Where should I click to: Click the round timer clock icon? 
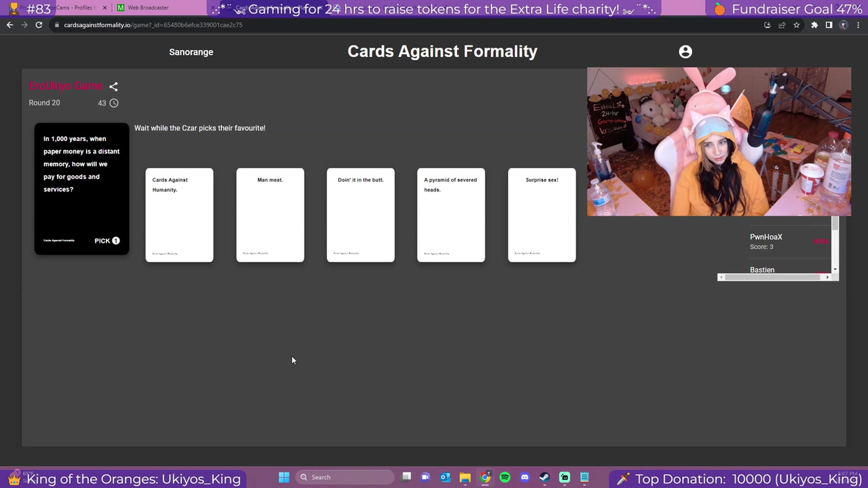coord(114,103)
